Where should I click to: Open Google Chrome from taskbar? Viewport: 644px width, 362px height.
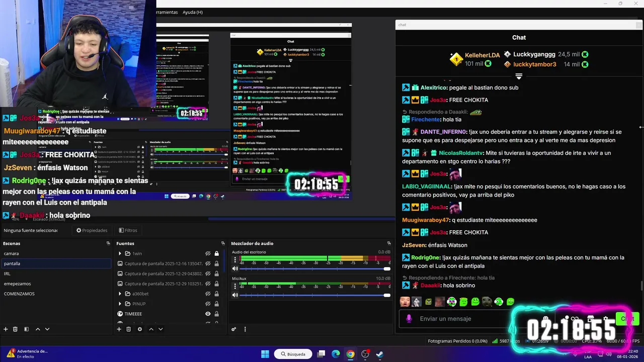coord(350,354)
